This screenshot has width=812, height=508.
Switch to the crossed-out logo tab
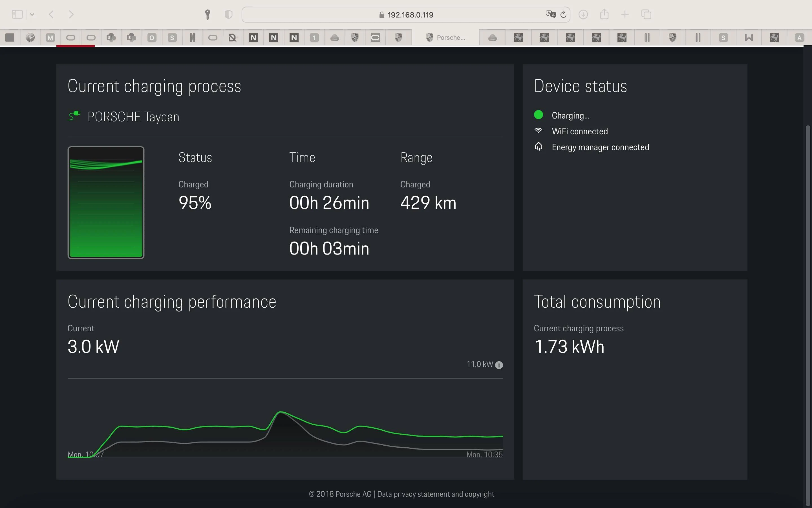(x=233, y=38)
